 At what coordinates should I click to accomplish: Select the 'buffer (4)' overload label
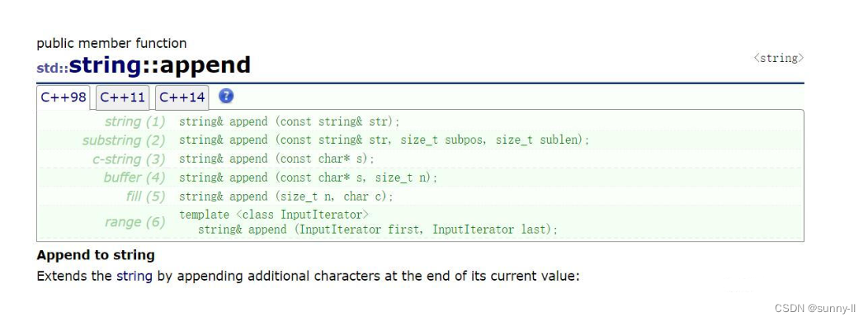pos(134,178)
